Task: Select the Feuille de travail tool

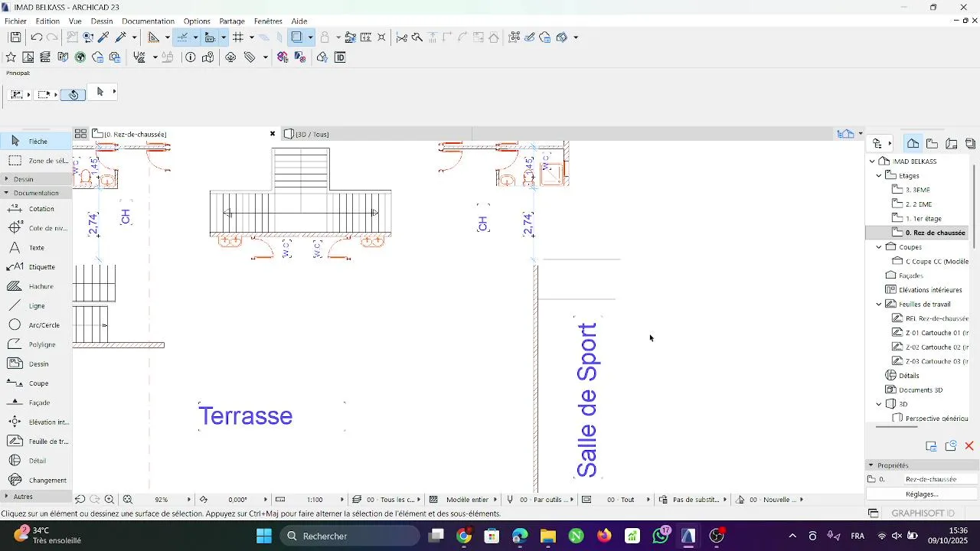Action: point(36,442)
